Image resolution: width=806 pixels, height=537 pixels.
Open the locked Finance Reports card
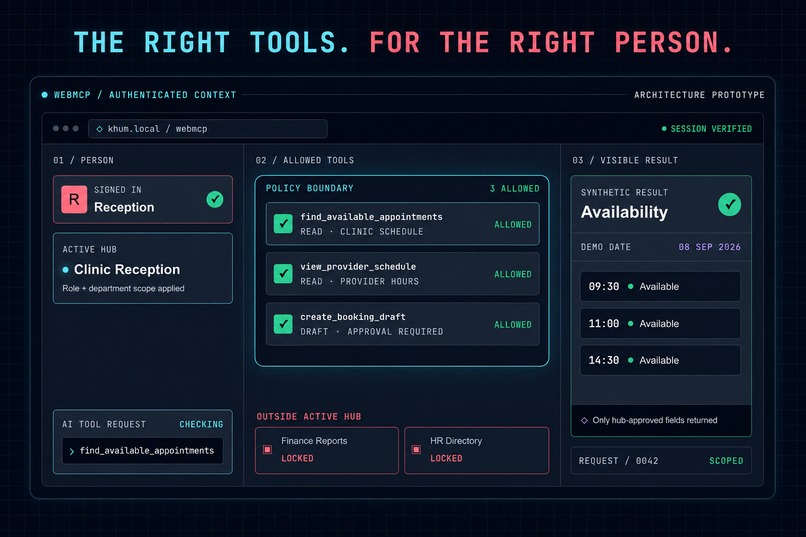(327, 450)
